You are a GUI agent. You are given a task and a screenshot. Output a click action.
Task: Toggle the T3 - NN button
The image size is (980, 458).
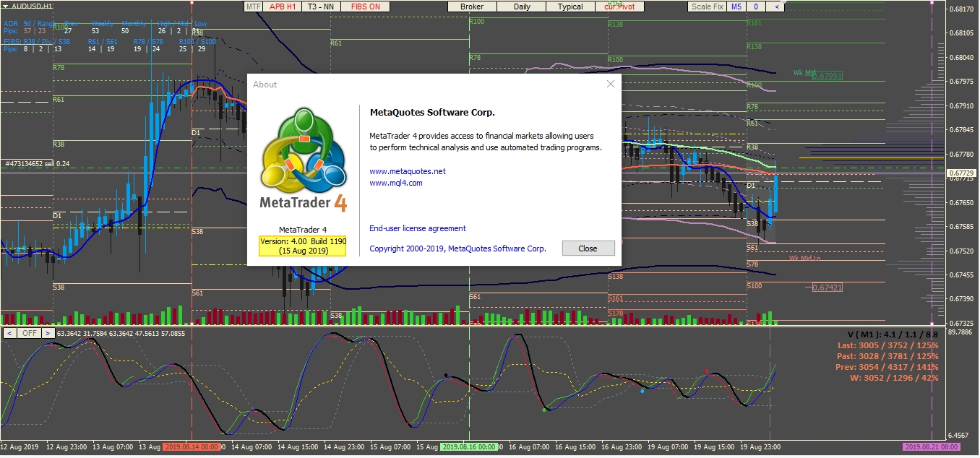click(x=320, y=7)
